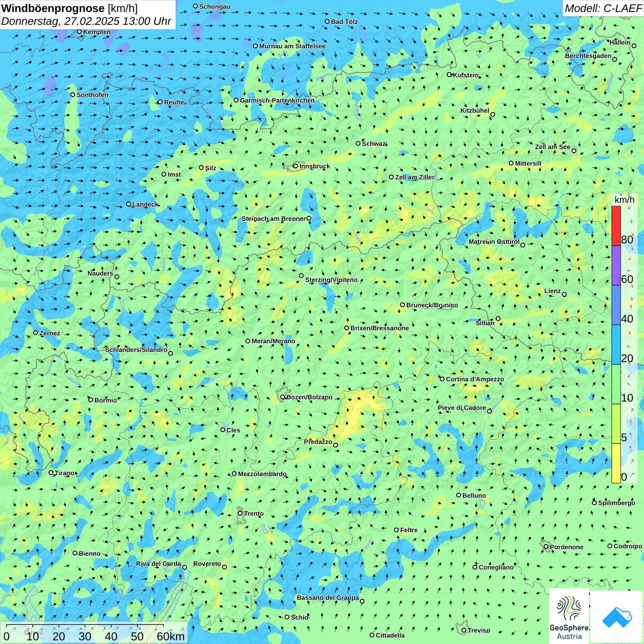The height and width of the screenshot is (644, 644).
Task: Click the Bassano del Grappa label
Action: [x=328, y=598]
